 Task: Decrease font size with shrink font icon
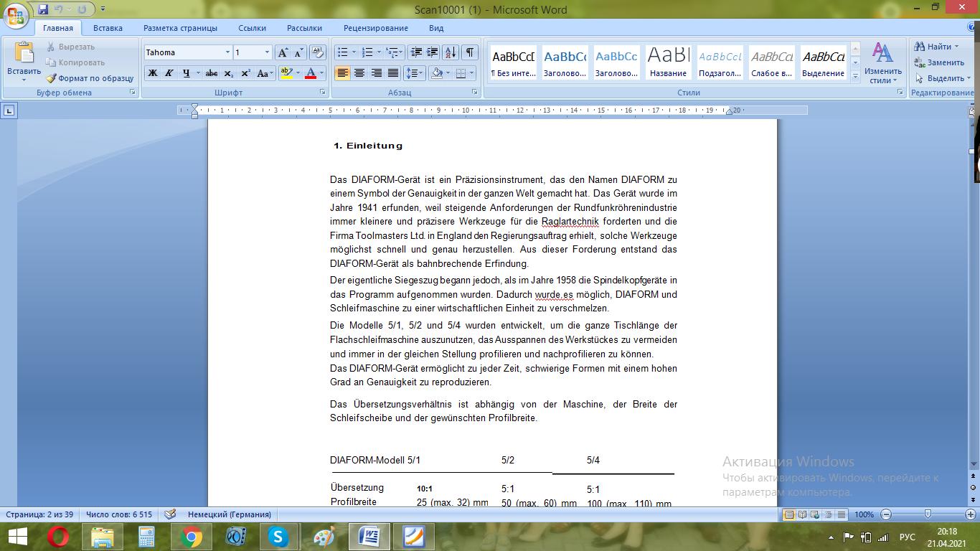pyautogui.click(x=299, y=52)
